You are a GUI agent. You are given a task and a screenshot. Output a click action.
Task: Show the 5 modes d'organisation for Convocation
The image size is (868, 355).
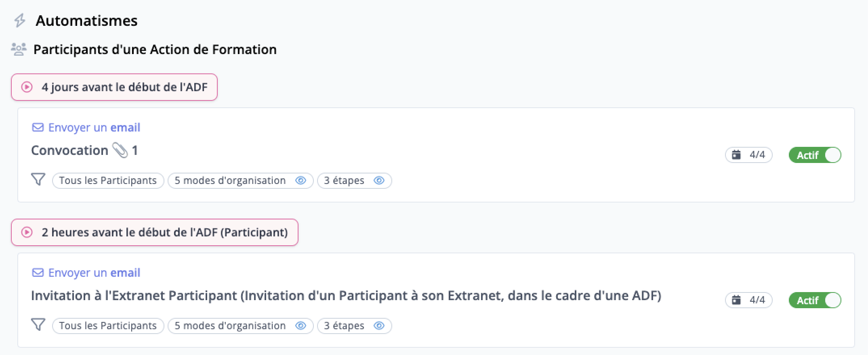301,180
